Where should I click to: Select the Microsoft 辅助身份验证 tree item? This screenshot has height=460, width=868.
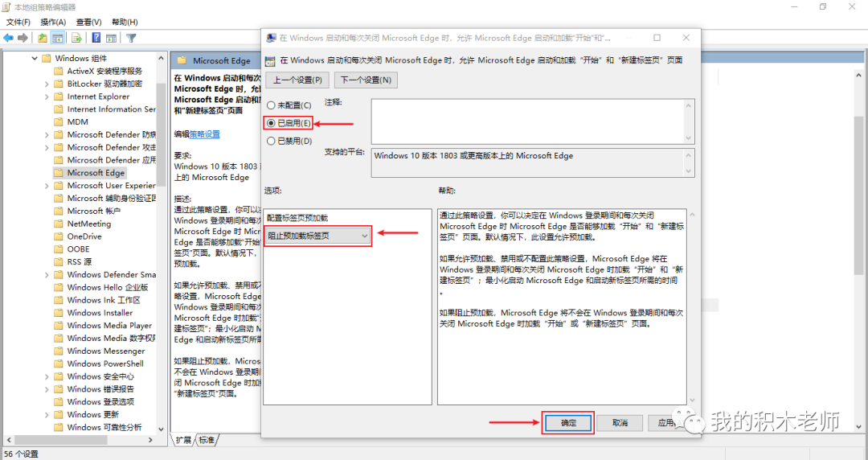click(x=111, y=199)
